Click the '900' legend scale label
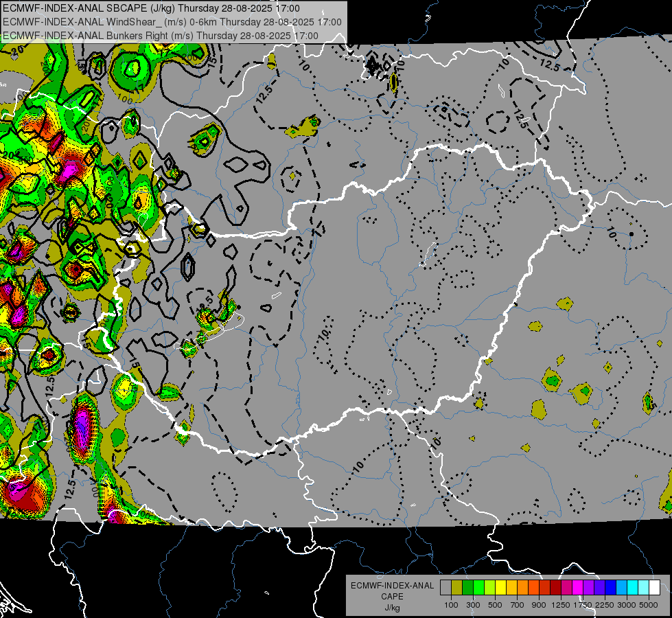 [x=539, y=605]
